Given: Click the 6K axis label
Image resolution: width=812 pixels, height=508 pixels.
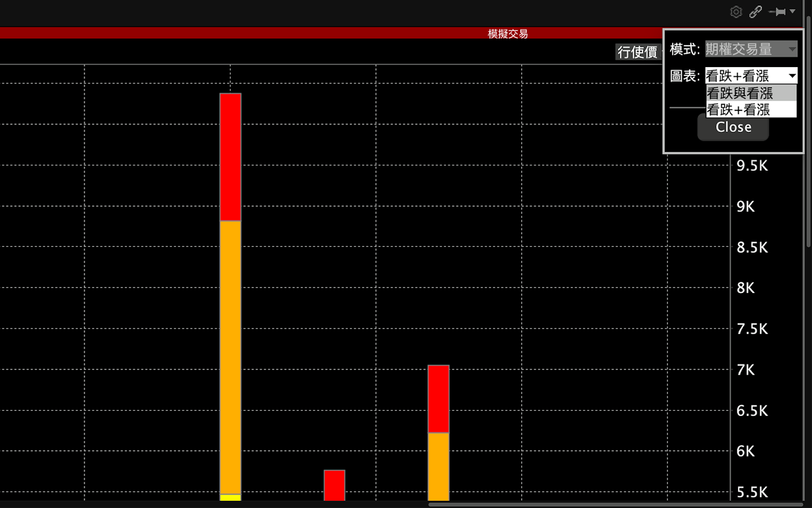Looking at the screenshot, I should tap(746, 451).
